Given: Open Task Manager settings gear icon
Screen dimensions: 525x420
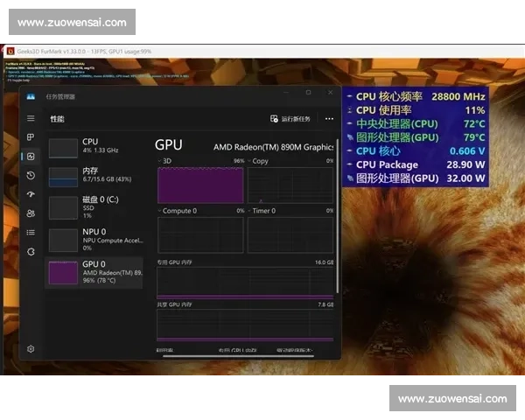Looking at the screenshot, I should (x=31, y=348).
